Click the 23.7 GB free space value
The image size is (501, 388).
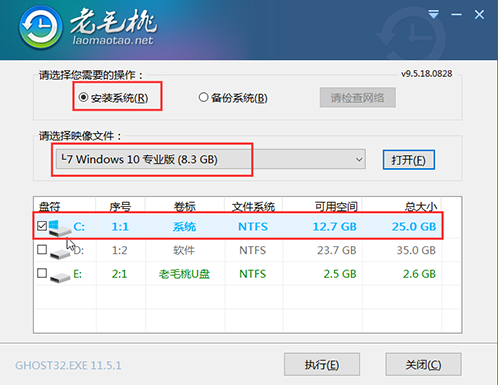337,250
